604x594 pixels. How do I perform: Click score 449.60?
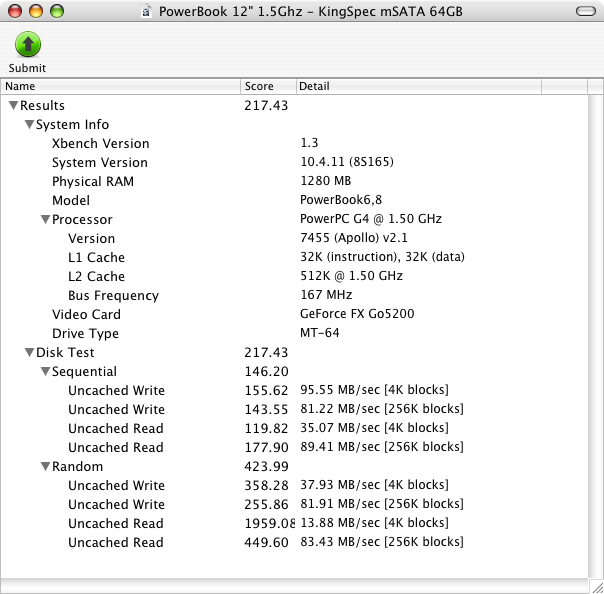[x=266, y=542]
